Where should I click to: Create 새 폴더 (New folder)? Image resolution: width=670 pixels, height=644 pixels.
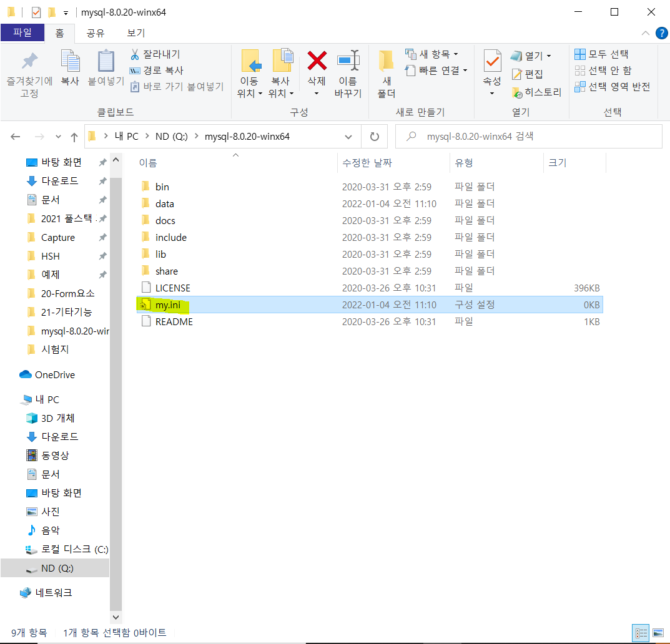(387, 74)
